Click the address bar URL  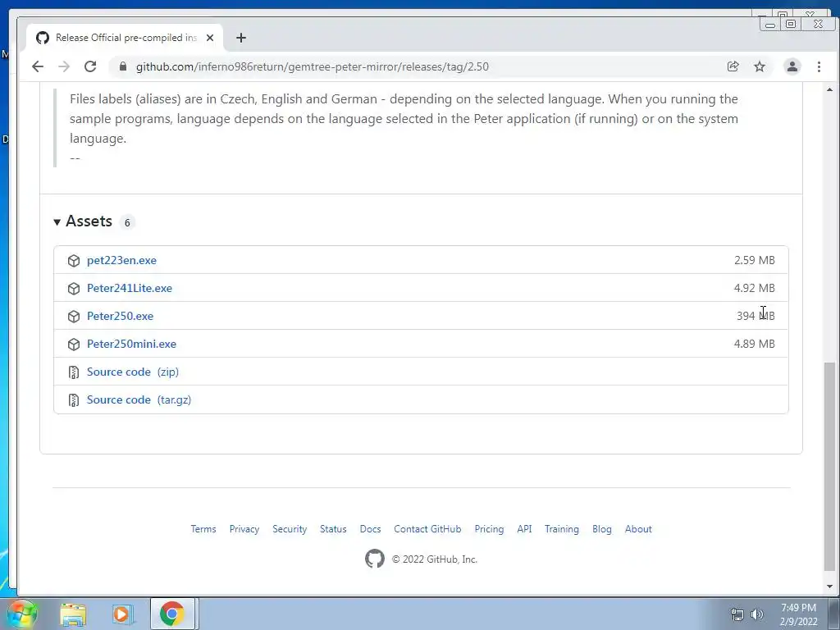(313, 66)
